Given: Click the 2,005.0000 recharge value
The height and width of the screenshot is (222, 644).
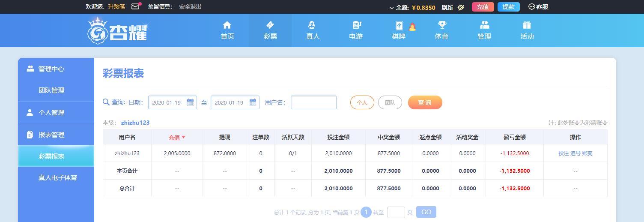Looking at the screenshot, I should tap(177, 153).
